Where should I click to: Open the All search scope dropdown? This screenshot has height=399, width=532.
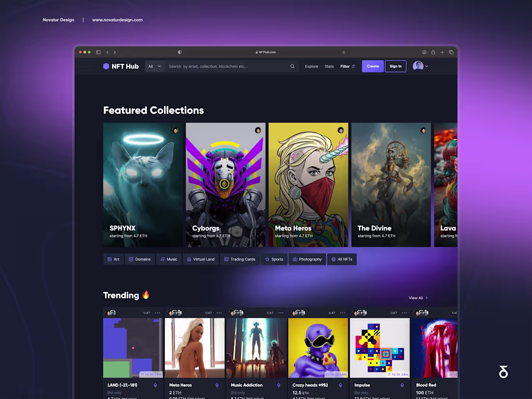[154, 66]
